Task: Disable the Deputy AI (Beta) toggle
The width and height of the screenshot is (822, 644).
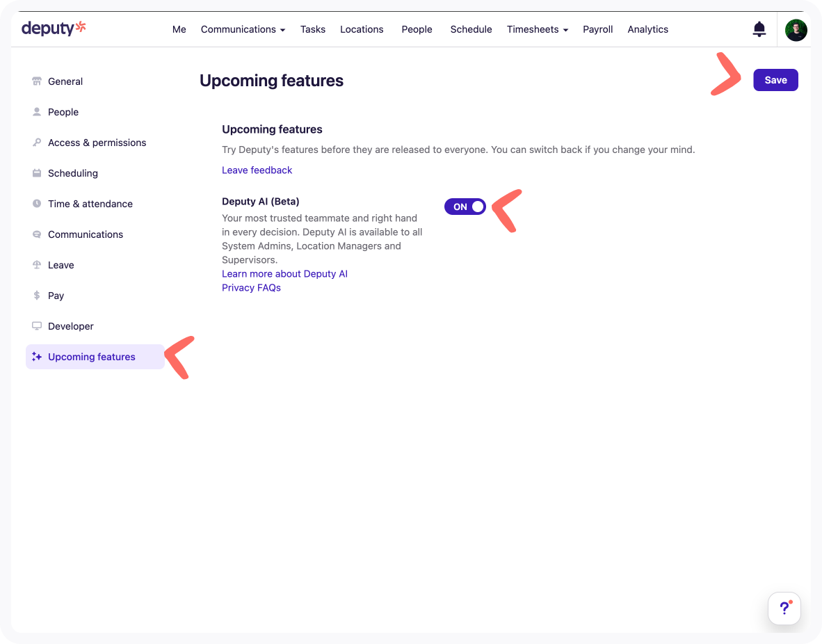Action: coord(465,207)
